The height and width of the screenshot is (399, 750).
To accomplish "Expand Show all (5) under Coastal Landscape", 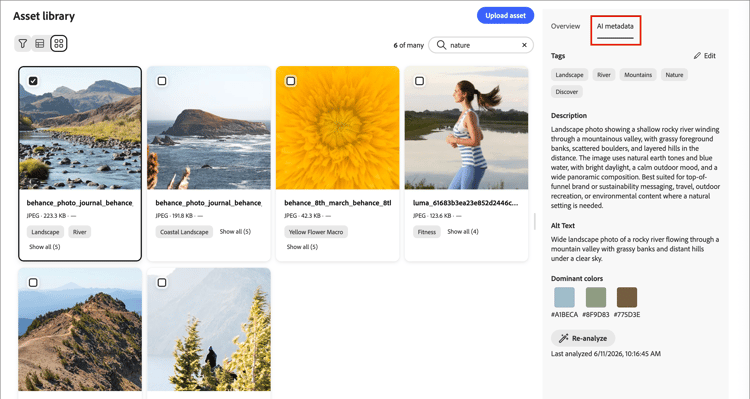I will coord(235,232).
